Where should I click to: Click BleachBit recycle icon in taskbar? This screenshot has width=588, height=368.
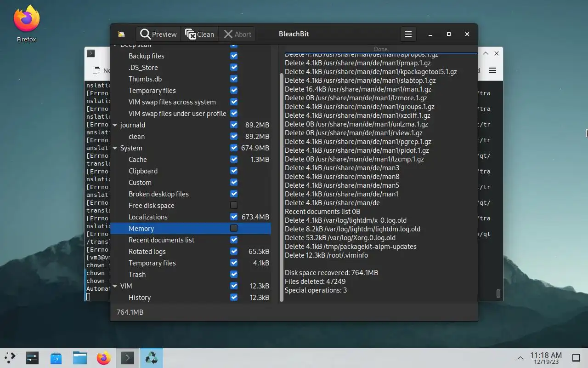click(x=151, y=358)
